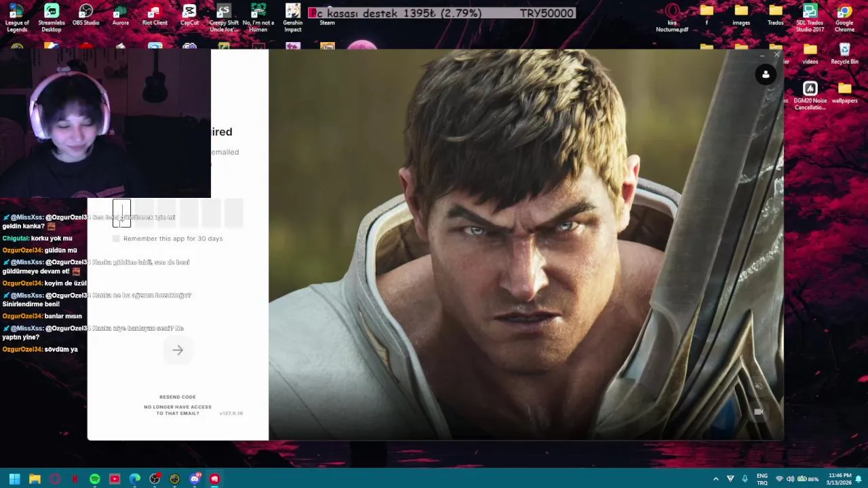Viewport: 868px width, 488px height.
Task: Click the arrow submit button
Action: (178, 350)
